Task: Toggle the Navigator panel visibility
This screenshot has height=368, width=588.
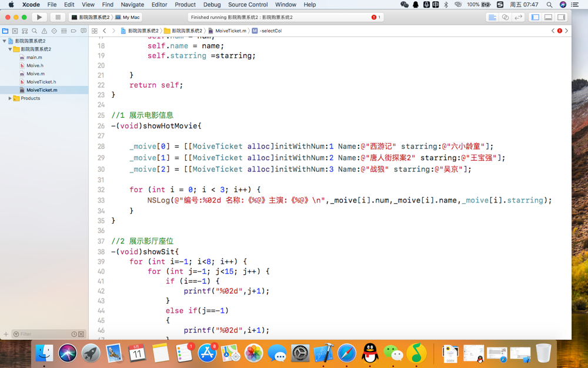Action: pyautogui.click(x=535, y=17)
